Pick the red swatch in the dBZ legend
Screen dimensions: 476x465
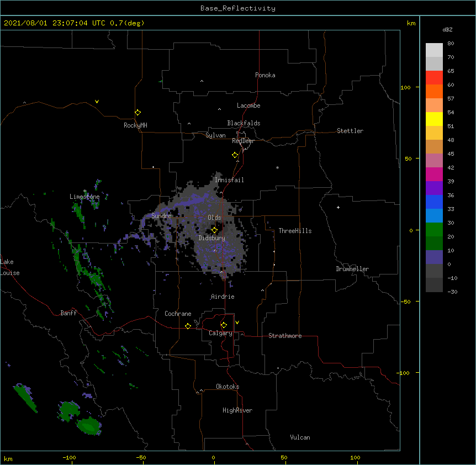tap(434, 78)
